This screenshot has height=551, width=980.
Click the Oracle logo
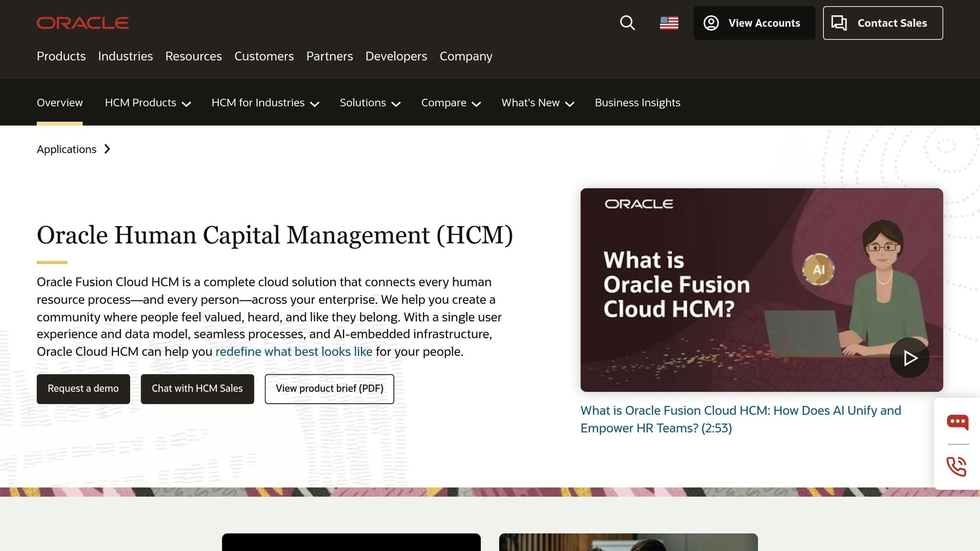pyautogui.click(x=82, y=22)
